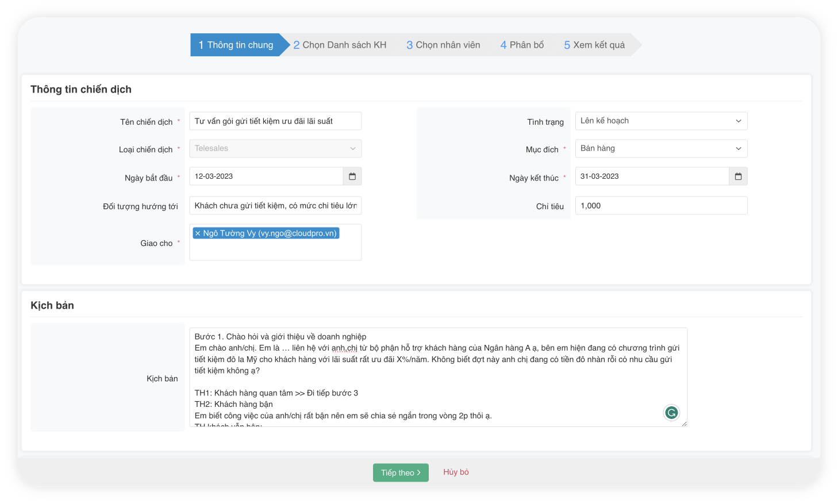The image size is (838, 504).
Task: Click the Tiếp theo button
Action: click(x=401, y=472)
